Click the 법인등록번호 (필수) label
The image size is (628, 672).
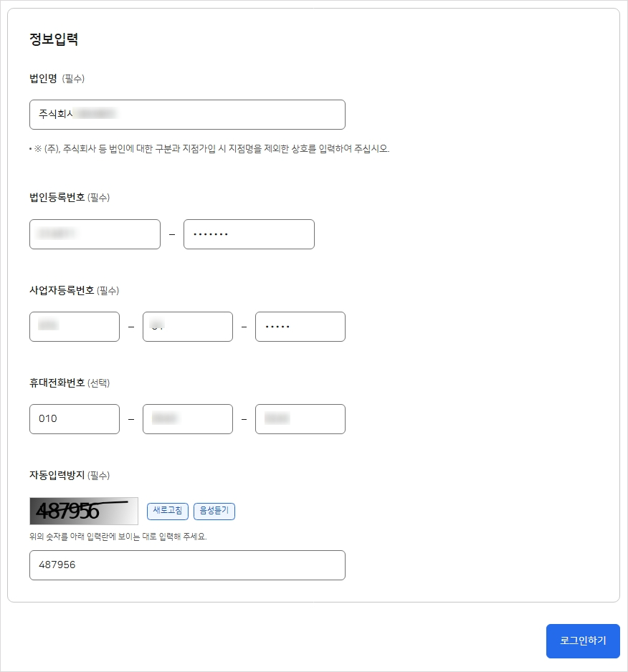[x=70, y=197]
